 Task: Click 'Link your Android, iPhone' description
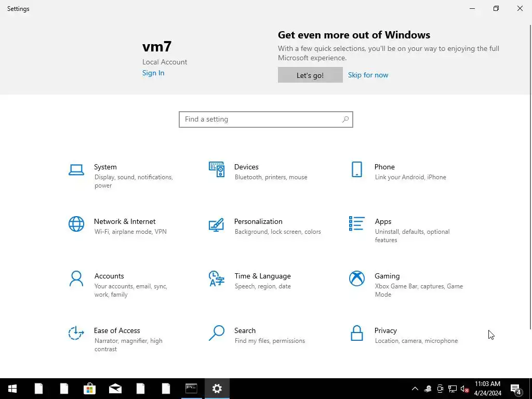(410, 177)
